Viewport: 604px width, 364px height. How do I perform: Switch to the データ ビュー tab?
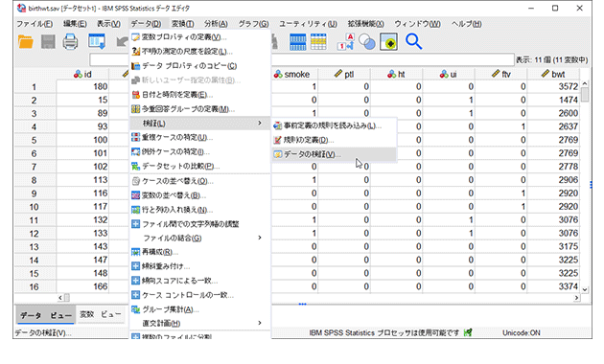tap(46, 315)
